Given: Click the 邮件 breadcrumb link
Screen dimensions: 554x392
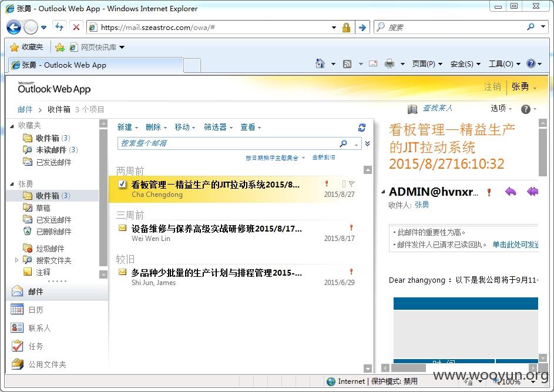Looking at the screenshot, I should (25, 109).
